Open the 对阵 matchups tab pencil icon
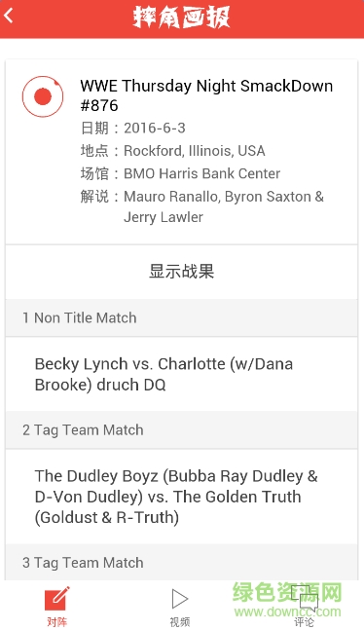This screenshot has width=364, height=630. [57, 599]
